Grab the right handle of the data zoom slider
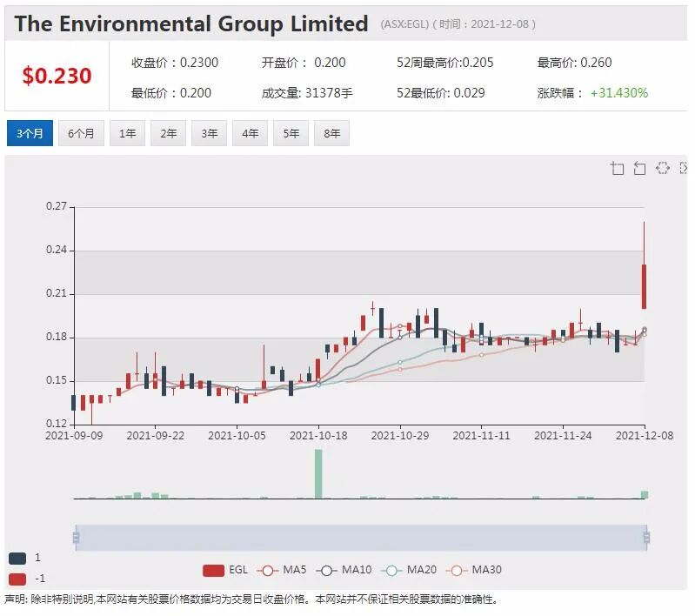The height and width of the screenshot is (616, 695). (646, 538)
